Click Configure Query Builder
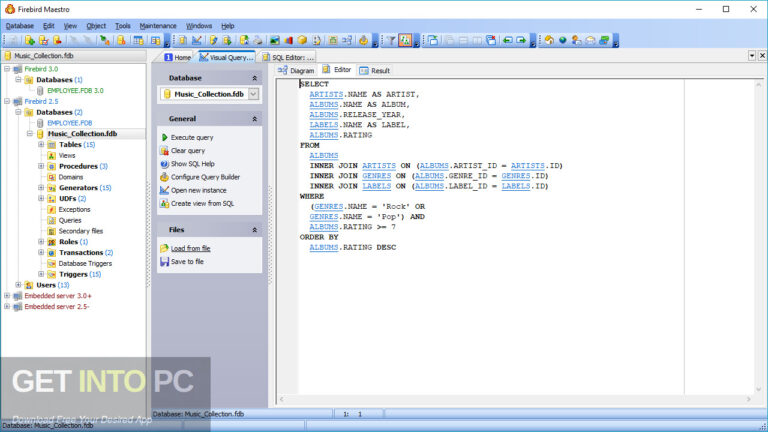The height and width of the screenshot is (432, 768). (x=205, y=177)
